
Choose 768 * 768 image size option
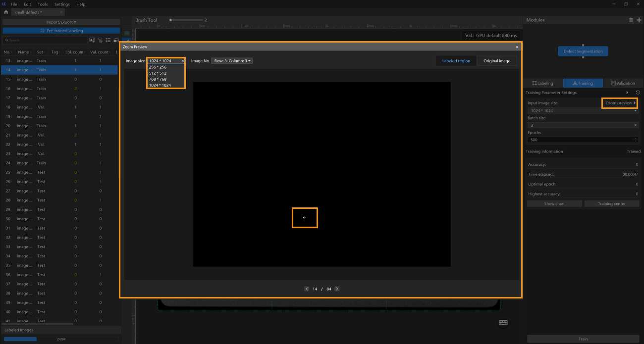click(x=166, y=79)
